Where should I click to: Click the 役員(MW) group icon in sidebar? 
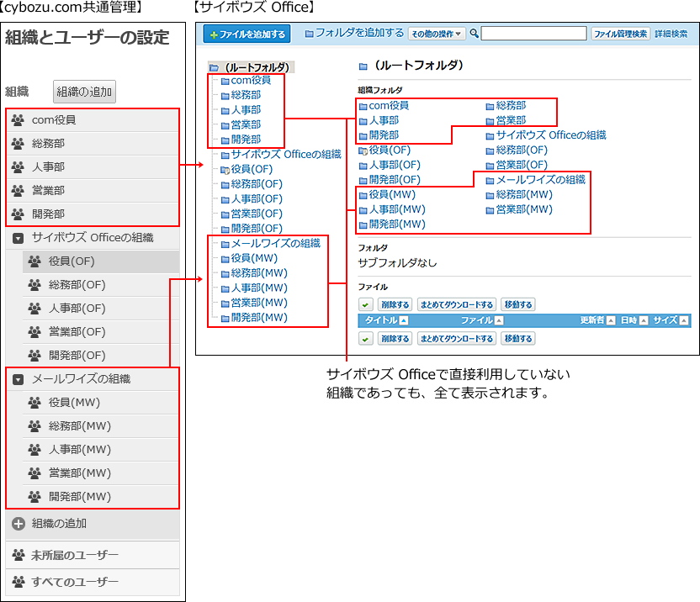[34, 403]
